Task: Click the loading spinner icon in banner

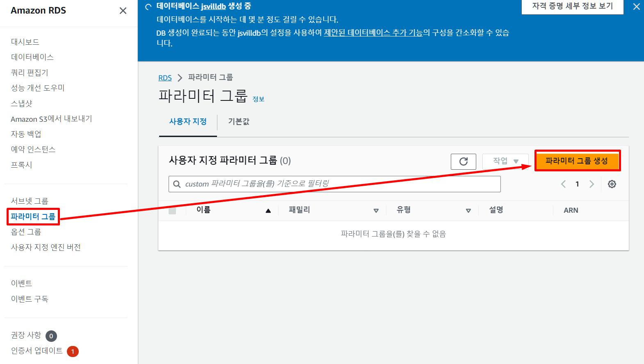Action: pos(148,7)
